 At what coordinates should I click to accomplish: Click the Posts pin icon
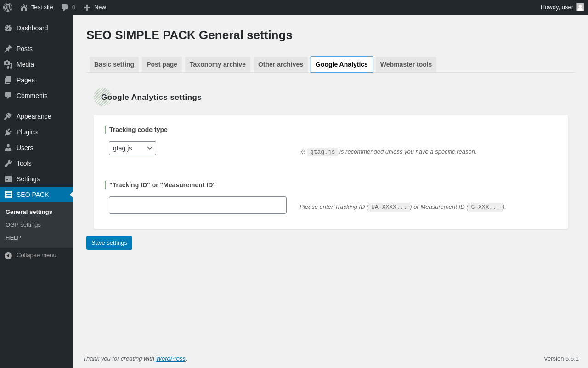tap(8, 49)
